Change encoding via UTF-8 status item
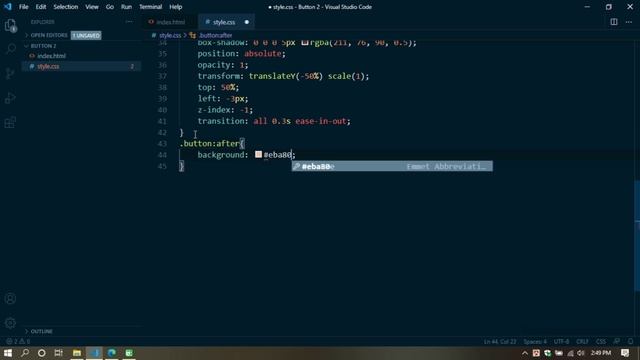640x360 pixels. pyautogui.click(x=562, y=341)
